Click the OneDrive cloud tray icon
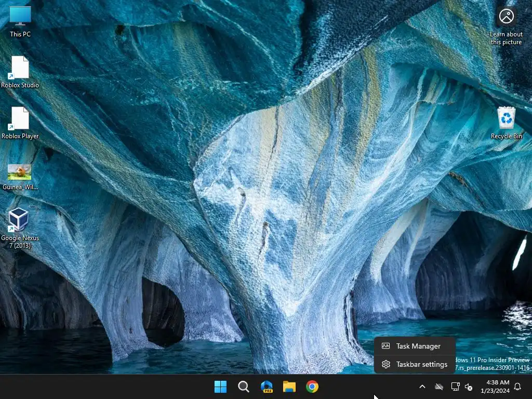Image resolution: width=532 pixels, height=399 pixels. pyautogui.click(x=439, y=387)
